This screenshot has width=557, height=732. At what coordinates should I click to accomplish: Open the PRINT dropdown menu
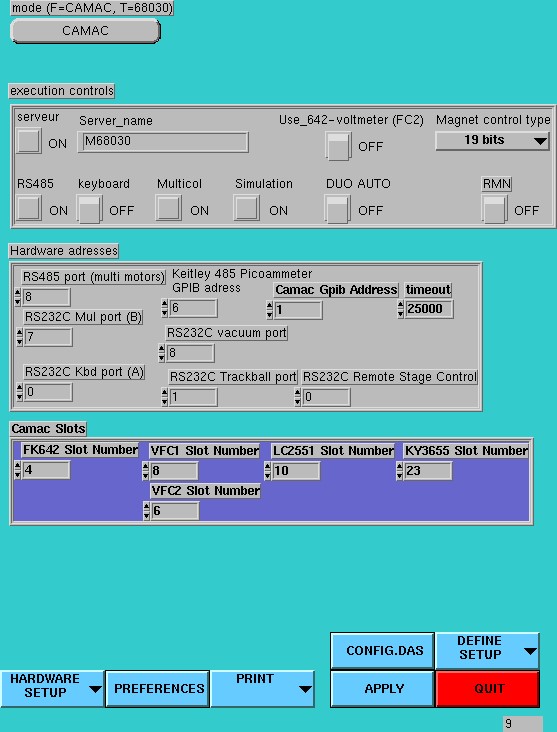tap(262, 688)
